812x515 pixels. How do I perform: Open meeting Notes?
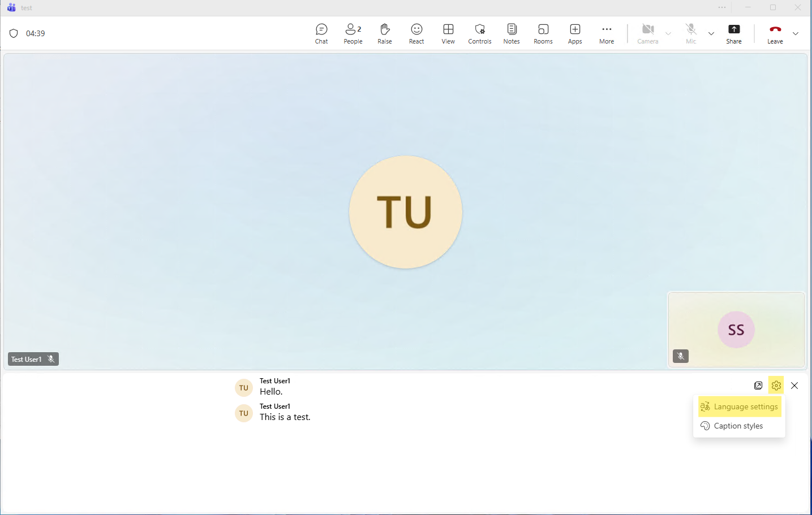pos(512,33)
